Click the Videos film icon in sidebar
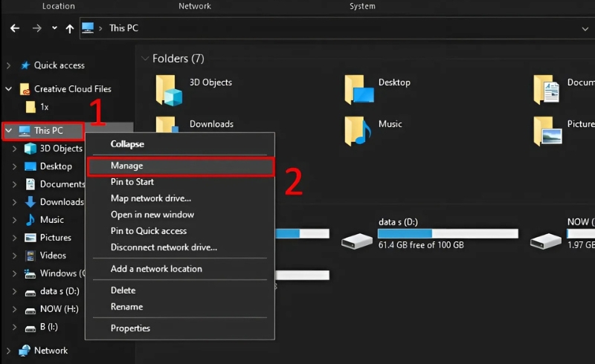This screenshot has width=595, height=364. pyautogui.click(x=30, y=256)
